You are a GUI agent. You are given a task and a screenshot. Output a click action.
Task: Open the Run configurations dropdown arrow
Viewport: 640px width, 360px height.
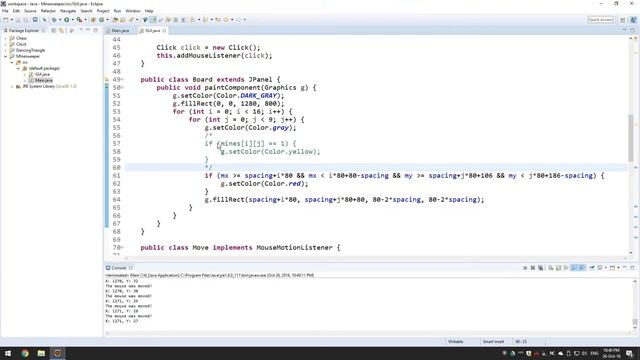[72, 20]
